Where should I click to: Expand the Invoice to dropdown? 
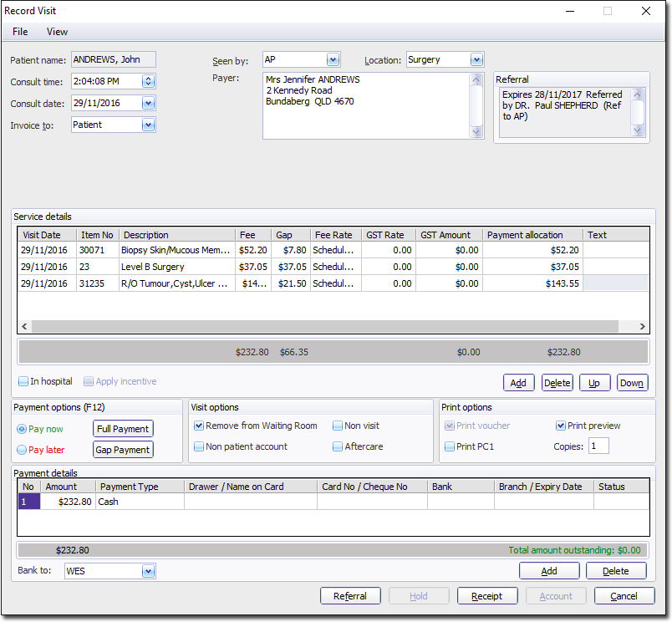(148, 125)
